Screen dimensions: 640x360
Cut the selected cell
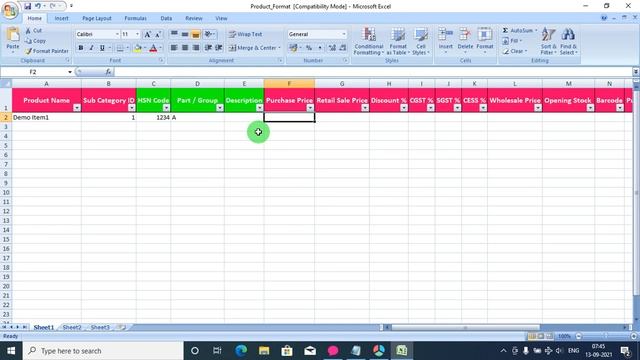pos(33,31)
